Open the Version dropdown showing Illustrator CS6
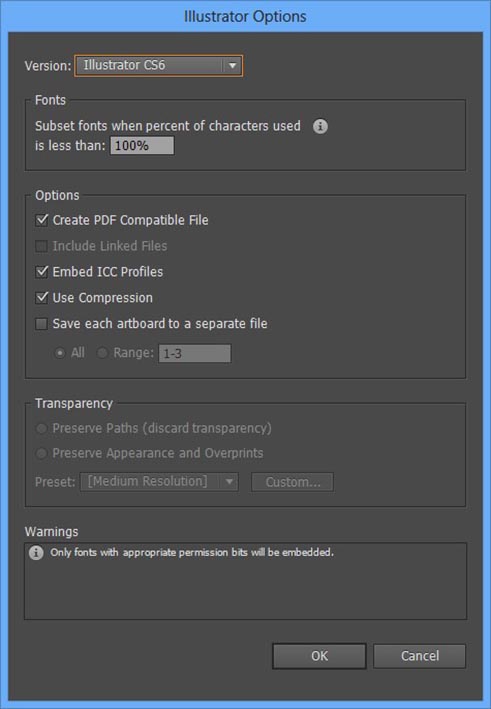Image resolution: width=491 pixels, height=709 pixels. 159,66
